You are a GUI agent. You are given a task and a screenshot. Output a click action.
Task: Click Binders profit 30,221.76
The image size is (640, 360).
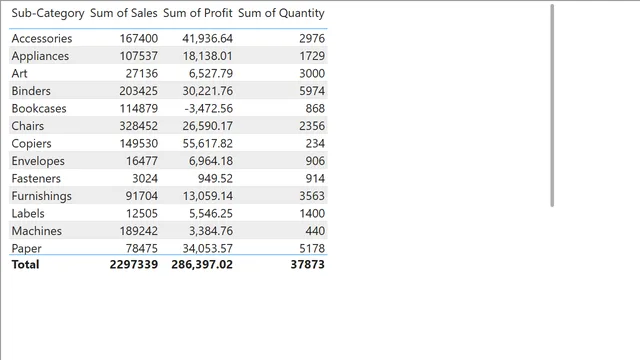tap(207, 91)
